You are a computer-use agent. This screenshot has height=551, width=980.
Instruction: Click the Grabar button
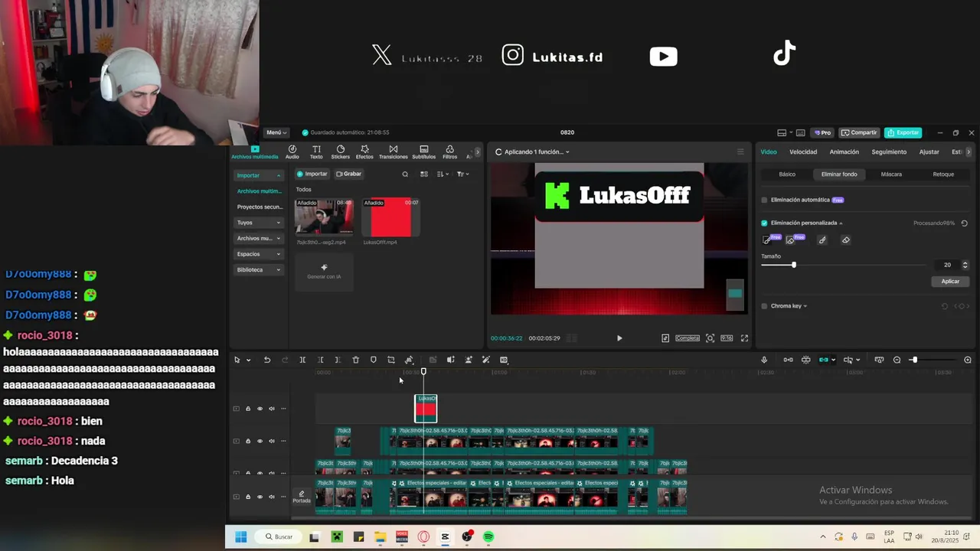point(349,174)
